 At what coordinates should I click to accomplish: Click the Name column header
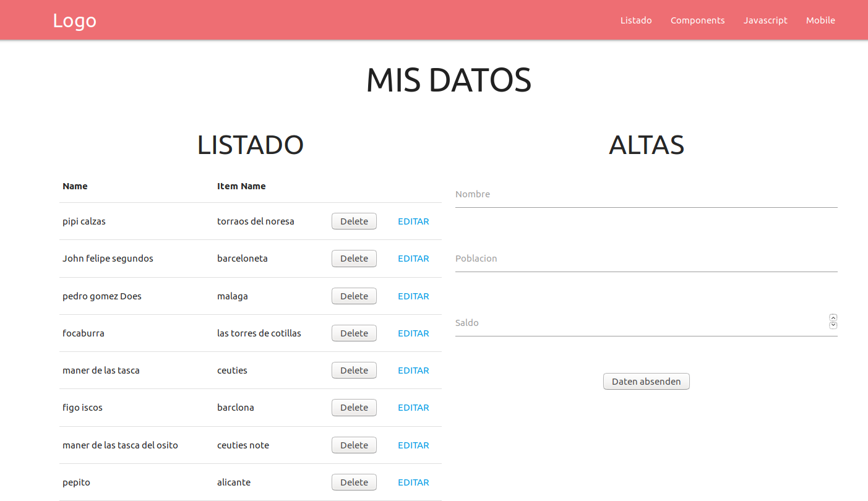(75, 186)
